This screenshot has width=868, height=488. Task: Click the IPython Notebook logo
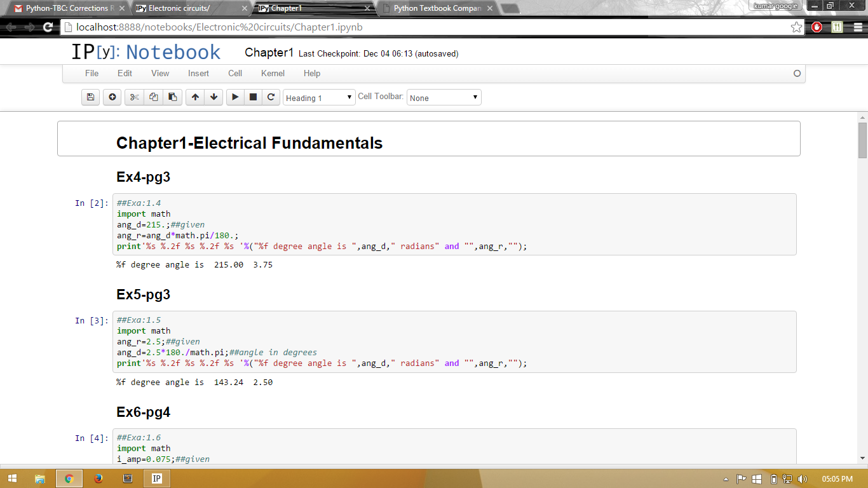146,52
